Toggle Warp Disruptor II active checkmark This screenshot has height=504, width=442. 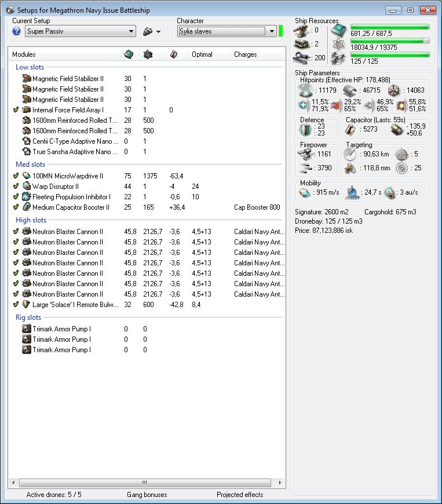[16, 186]
